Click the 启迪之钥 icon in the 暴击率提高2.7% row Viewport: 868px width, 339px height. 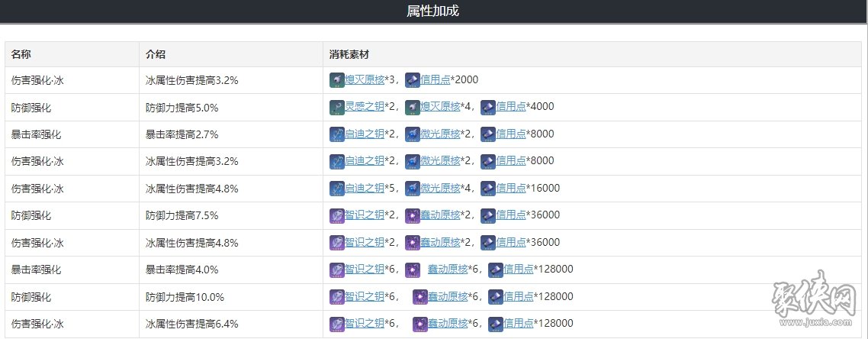click(x=337, y=134)
